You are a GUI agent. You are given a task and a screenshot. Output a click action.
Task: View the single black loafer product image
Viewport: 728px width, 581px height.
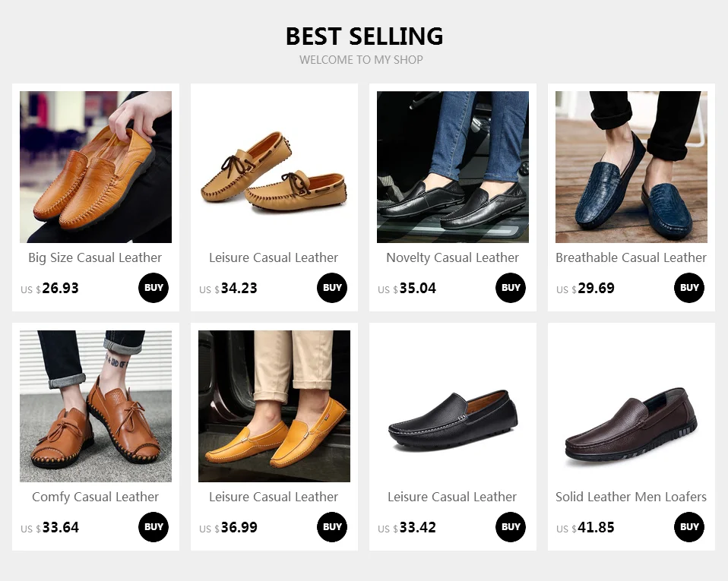pyautogui.click(x=453, y=406)
